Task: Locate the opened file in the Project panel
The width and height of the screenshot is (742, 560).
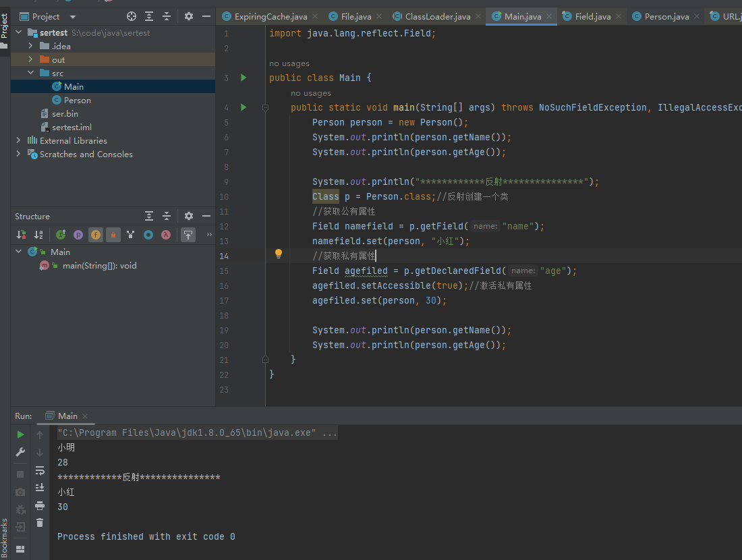Action: coord(132,17)
